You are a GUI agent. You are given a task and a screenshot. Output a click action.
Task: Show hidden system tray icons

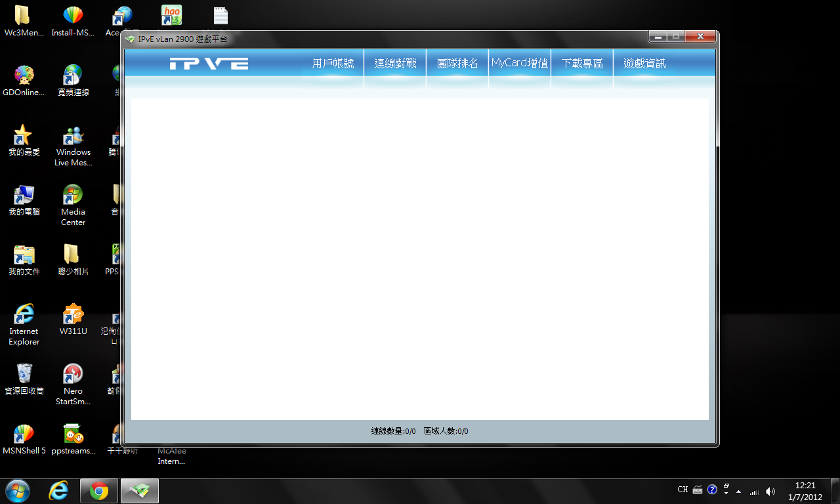click(x=739, y=492)
